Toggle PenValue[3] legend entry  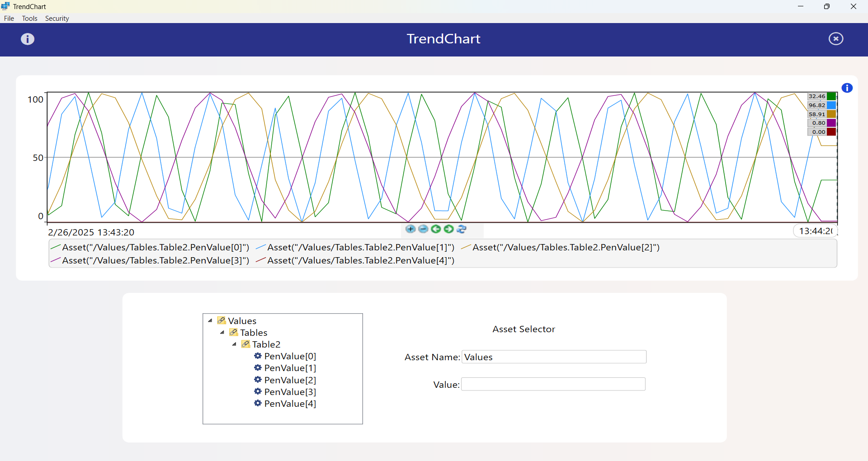150,260
